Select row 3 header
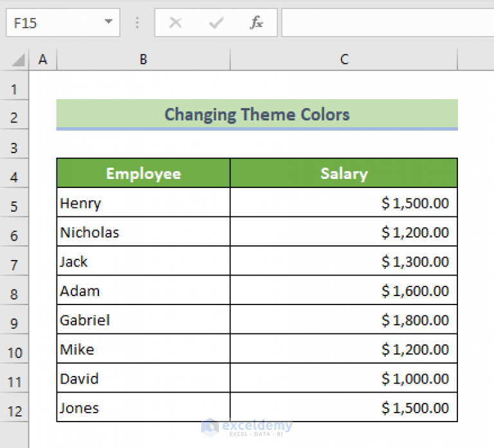The width and height of the screenshot is (494, 448). point(14,144)
